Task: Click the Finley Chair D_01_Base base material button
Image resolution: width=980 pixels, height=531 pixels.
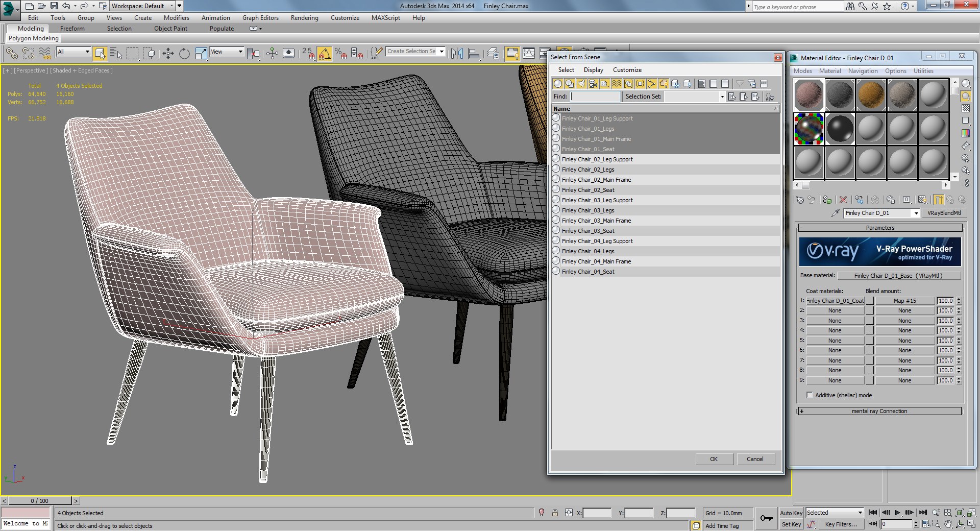Action: coord(898,276)
